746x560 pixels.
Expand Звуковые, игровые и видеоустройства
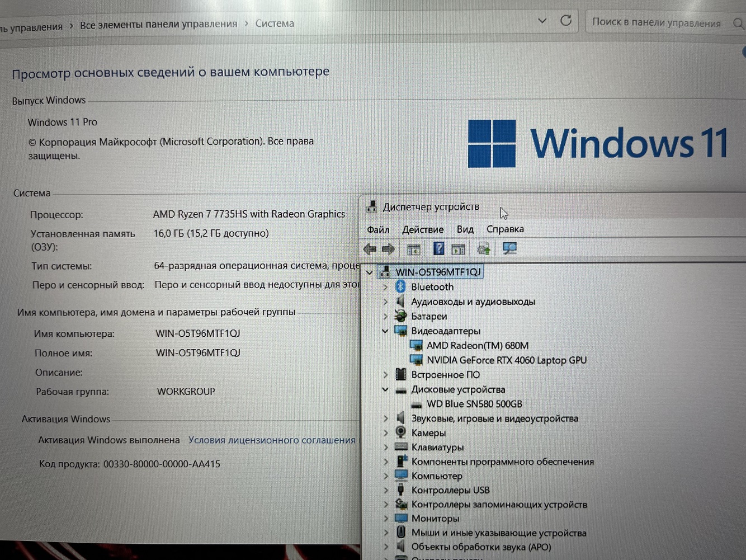click(x=386, y=418)
